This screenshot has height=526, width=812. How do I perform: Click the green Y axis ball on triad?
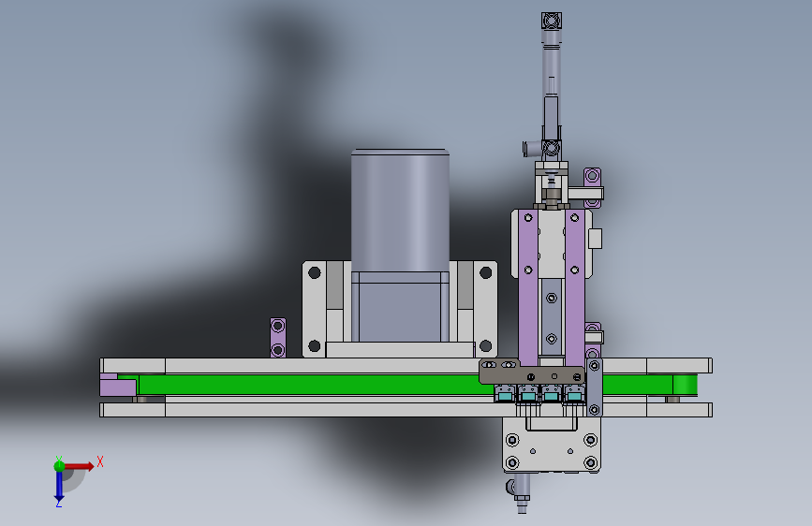(x=59, y=465)
